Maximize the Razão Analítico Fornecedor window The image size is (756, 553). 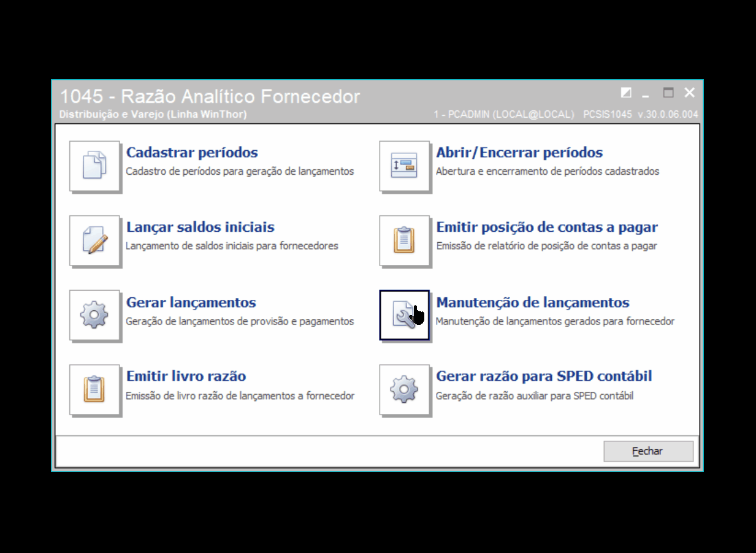pyautogui.click(x=668, y=93)
